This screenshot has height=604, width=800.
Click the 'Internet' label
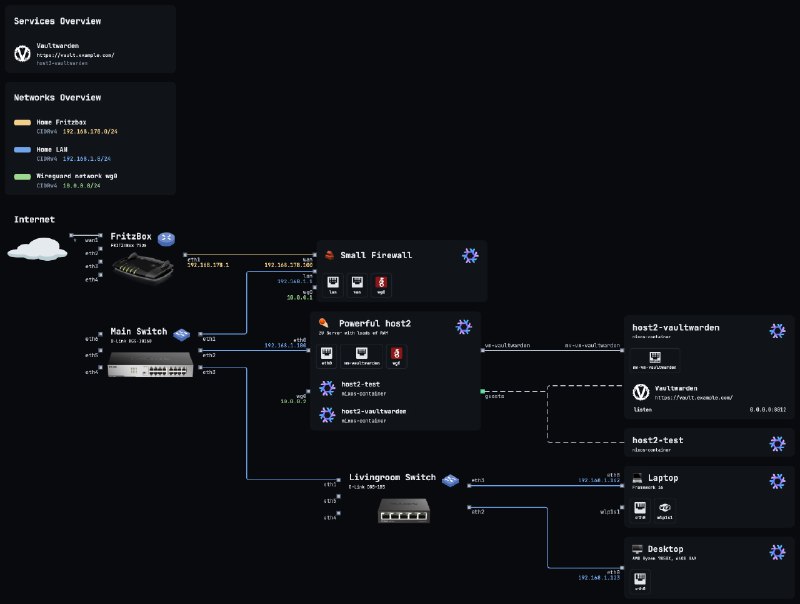34,219
